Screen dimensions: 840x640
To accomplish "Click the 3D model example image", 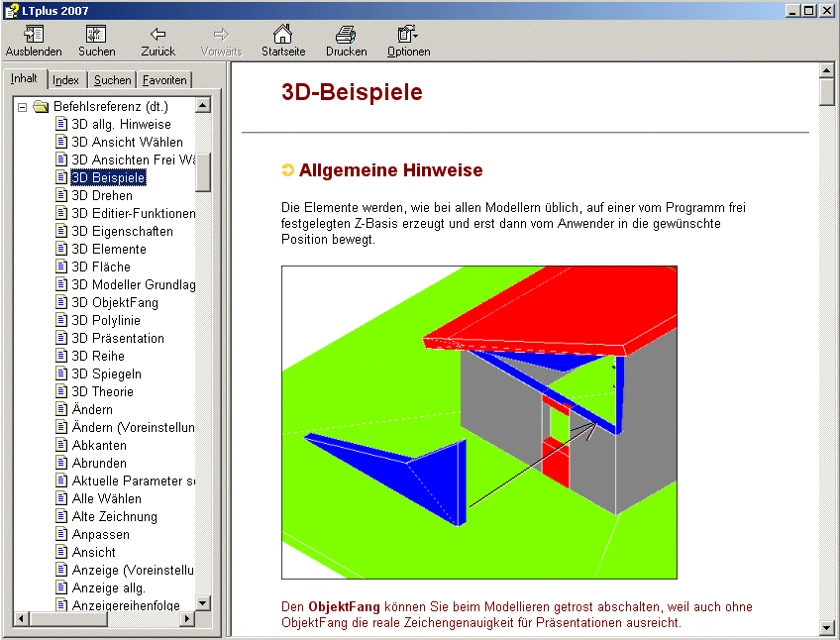I will click(478, 422).
